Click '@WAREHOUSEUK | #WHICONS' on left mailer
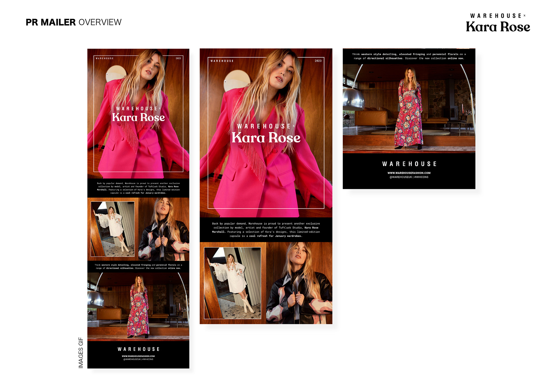 coord(138,359)
